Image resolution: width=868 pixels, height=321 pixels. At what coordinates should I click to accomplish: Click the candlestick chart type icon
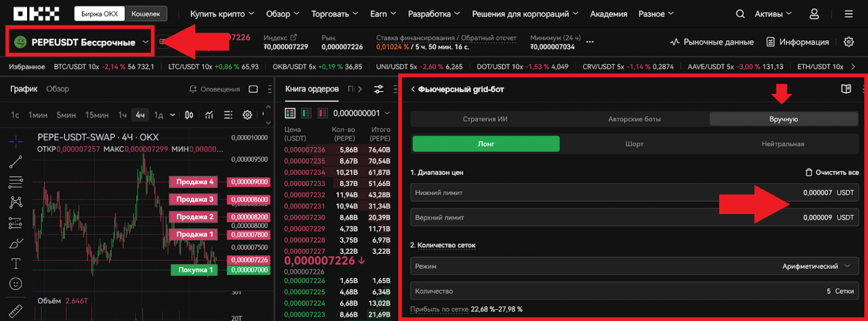pyautogui.click(x=189, y=115)
